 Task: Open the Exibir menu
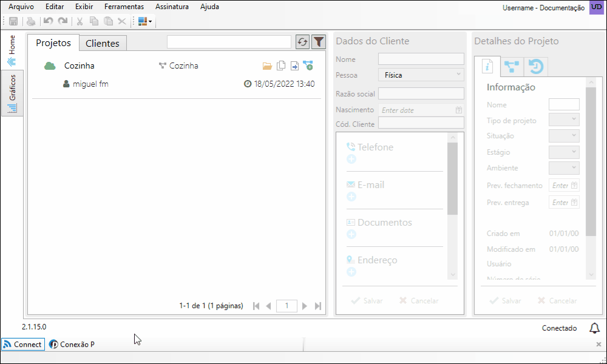pos(84,7)
